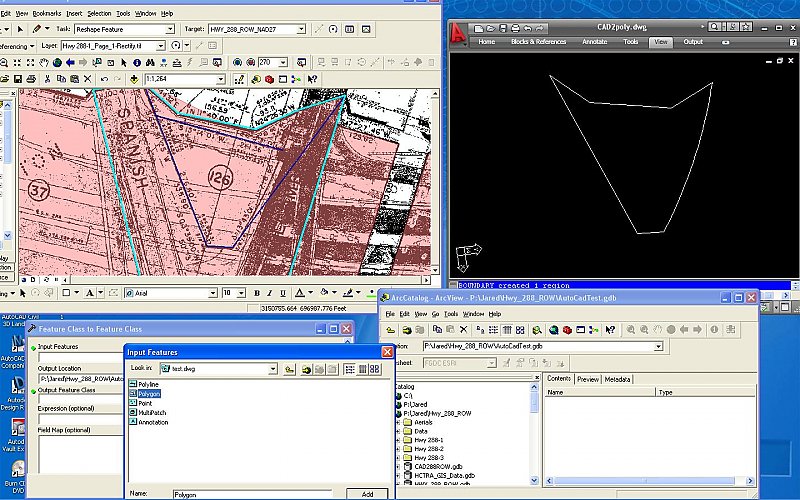Viewport: 800px width, 500px height.
Task: Click the Add button in Input Features
Action: click(x=367, y=494)
